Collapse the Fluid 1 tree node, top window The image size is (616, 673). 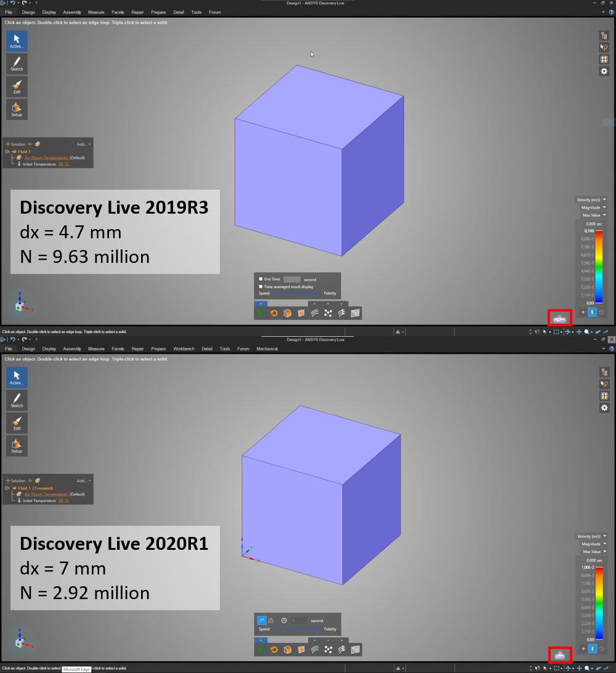[x=7, y=151]
